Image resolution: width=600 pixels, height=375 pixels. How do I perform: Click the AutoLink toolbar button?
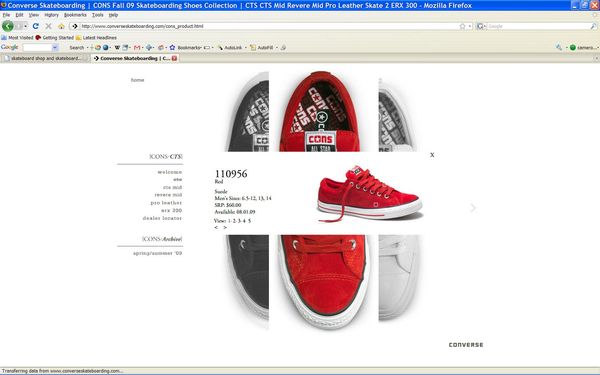click(230, 47)
